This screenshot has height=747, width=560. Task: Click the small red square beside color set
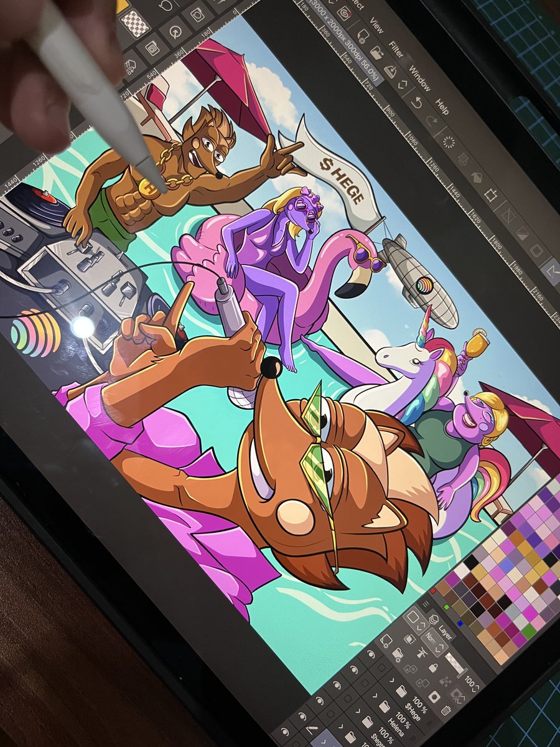[432, 591]
